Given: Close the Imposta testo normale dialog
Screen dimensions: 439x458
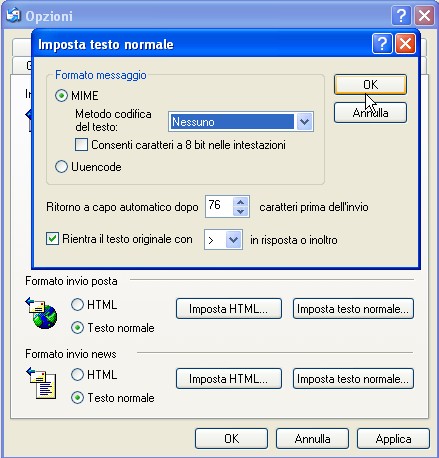Looking at the screenshot, I should tap(405, 44).
